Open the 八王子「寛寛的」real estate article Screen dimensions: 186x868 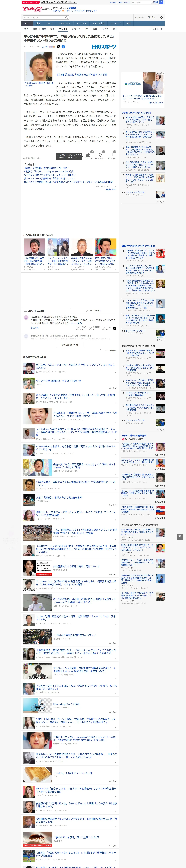(59, 497)
